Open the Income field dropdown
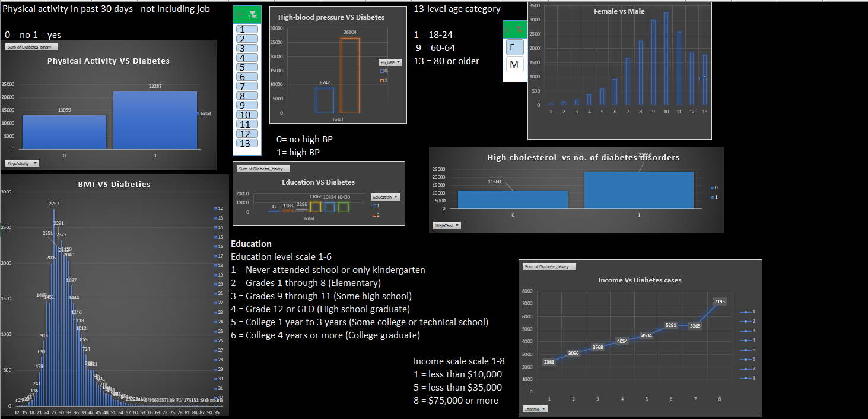The image size is (868, 419). coord(535,408)
